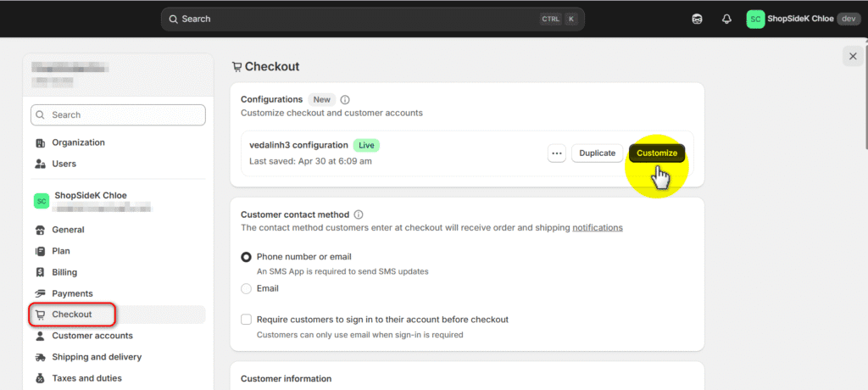Click An SMS App is required text
The height and width of the screenshot is (390, 868).
(342, 272)
